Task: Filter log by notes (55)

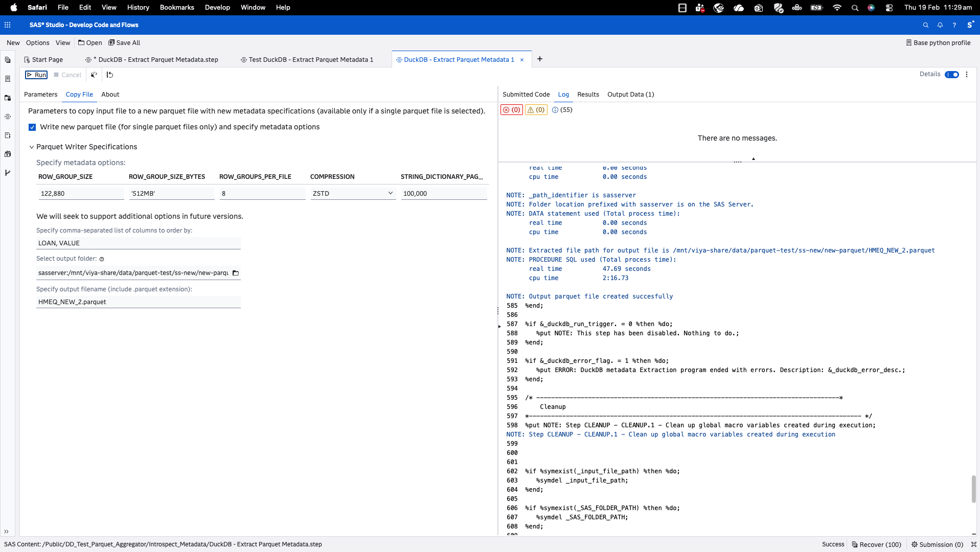Action: coord(562,110)
